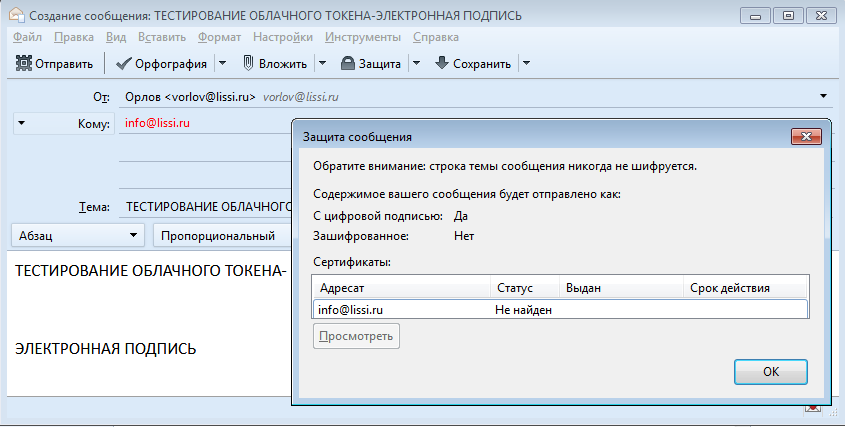Open the Абзац paragraph style dropdown
Screen dimensions: 845x427
78,236
